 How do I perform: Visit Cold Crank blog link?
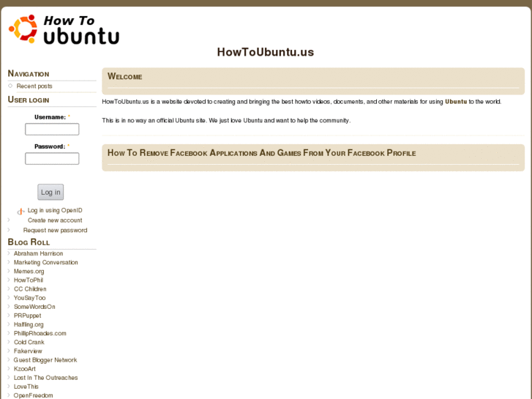click(x=29, y=342)
